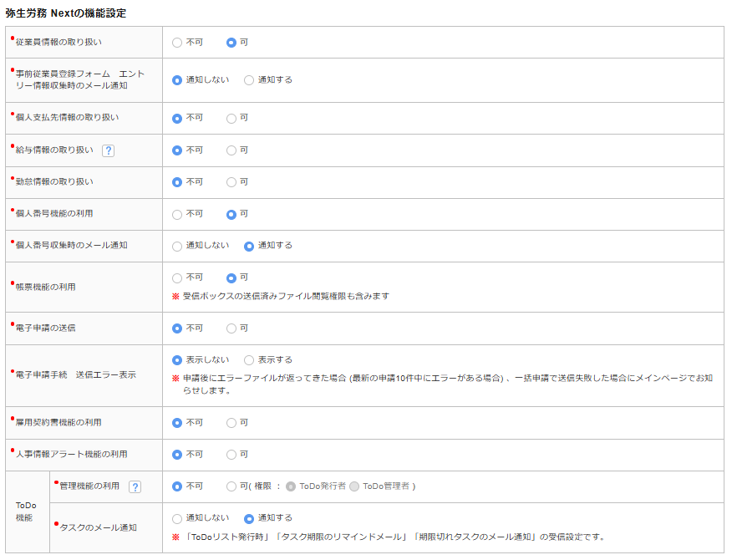Enable 可 for 給与情報の取り扱い
The height and width of the screenshot is (560, 732).
tap(231, 150)
